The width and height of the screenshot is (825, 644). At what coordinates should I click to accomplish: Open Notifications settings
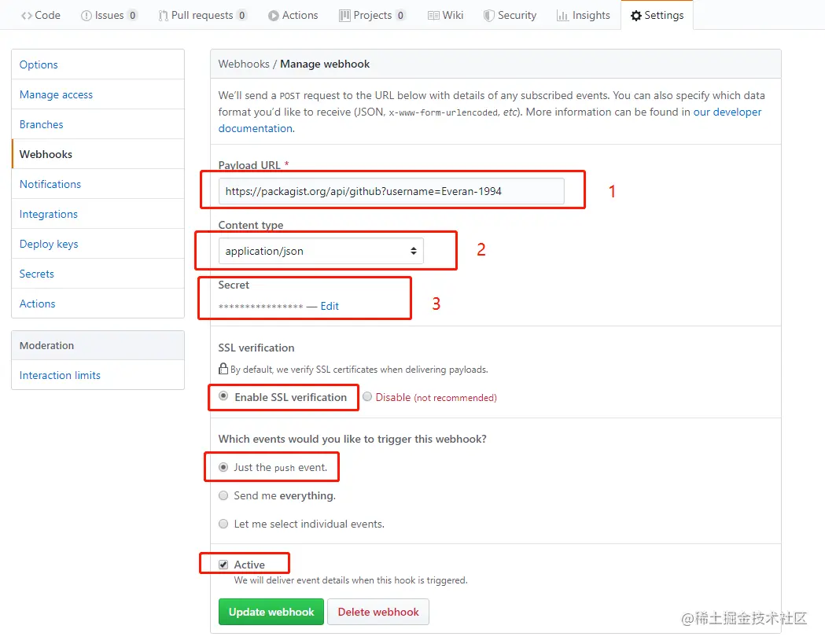(x=98, y=184)
